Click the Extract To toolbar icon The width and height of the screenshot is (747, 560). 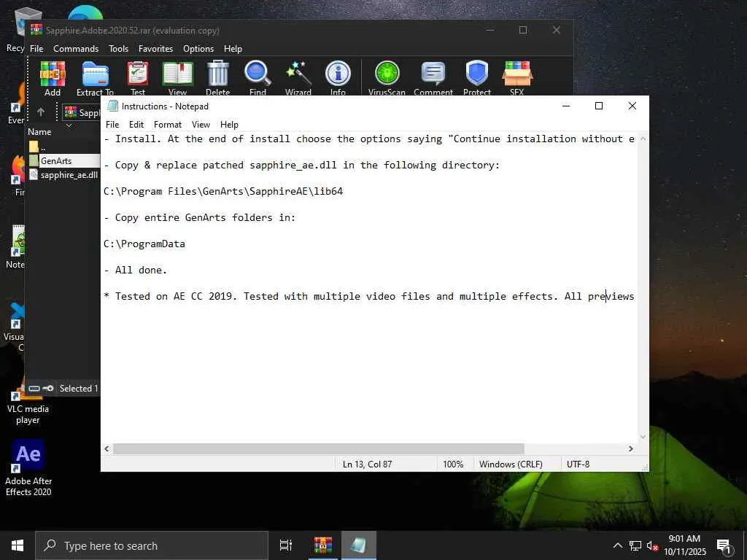tap(95, 79)
